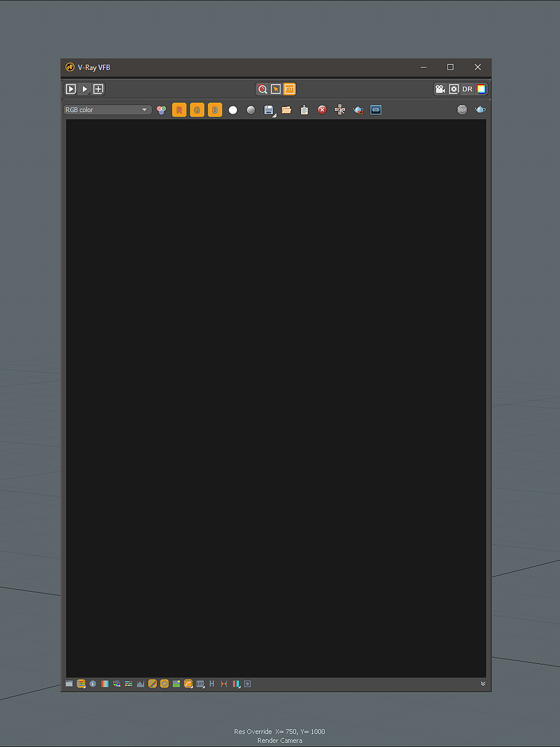Click the small play arrow render button
Screen dimensions: 560x747
tap(85, 89)
